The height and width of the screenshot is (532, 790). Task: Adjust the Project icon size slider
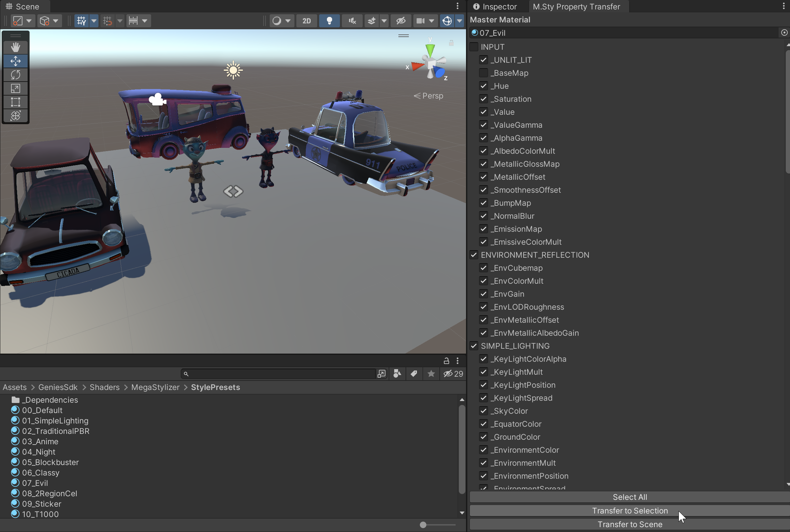point(423,525)
